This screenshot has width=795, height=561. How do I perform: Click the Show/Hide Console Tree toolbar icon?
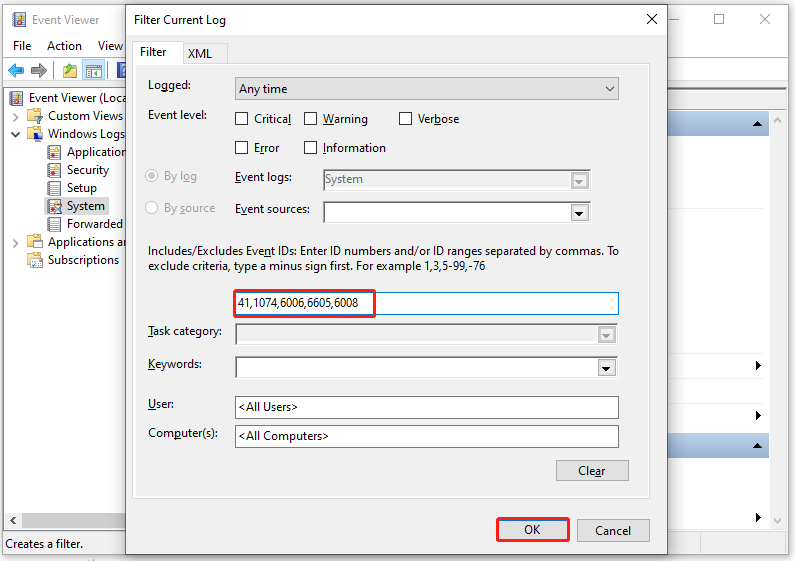93,70
